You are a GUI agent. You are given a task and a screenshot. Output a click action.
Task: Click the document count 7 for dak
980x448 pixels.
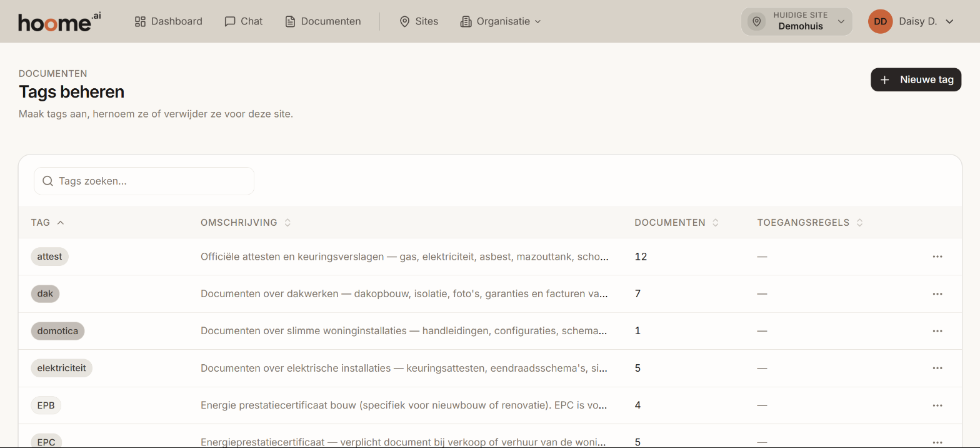click(637, 293)
